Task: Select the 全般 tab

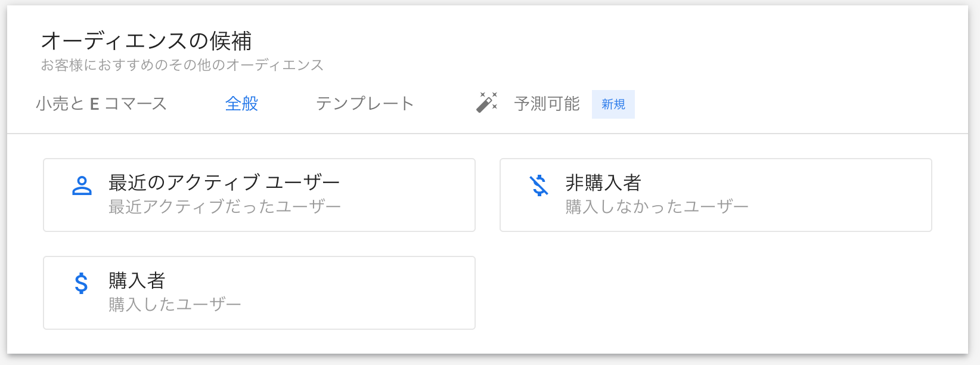Action: 241,104
